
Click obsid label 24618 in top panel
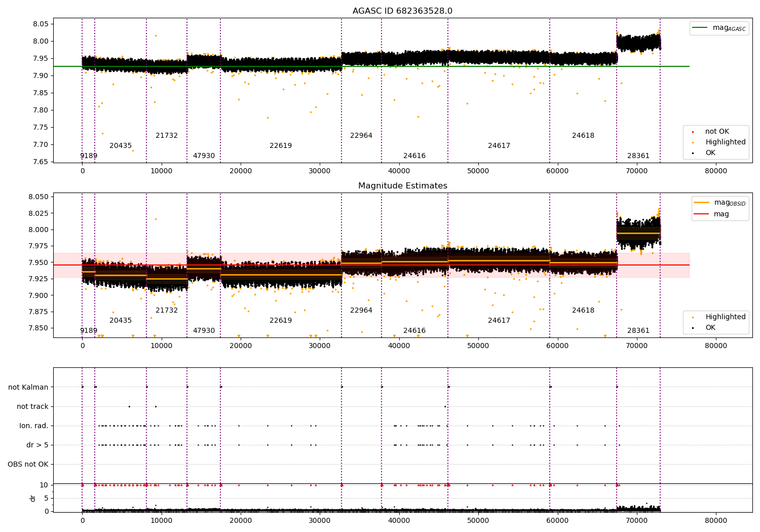[x=583, y=136]
